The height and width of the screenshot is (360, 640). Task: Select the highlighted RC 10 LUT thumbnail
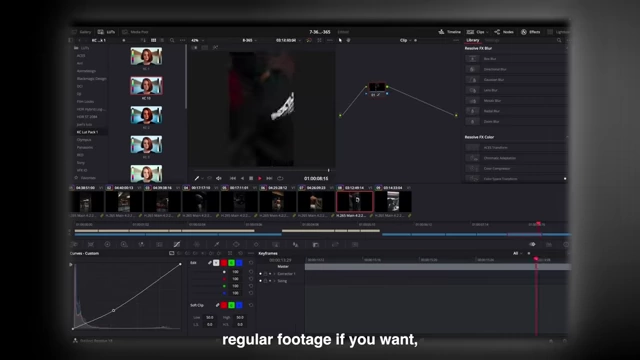tap(146, 86)
